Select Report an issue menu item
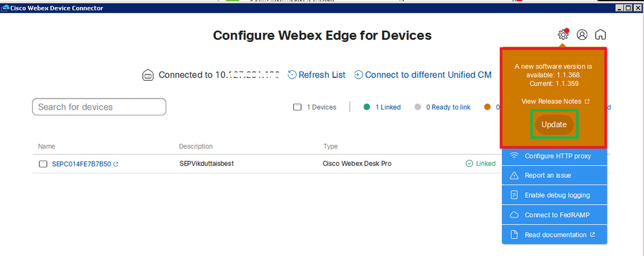 (x=554, y=175)
